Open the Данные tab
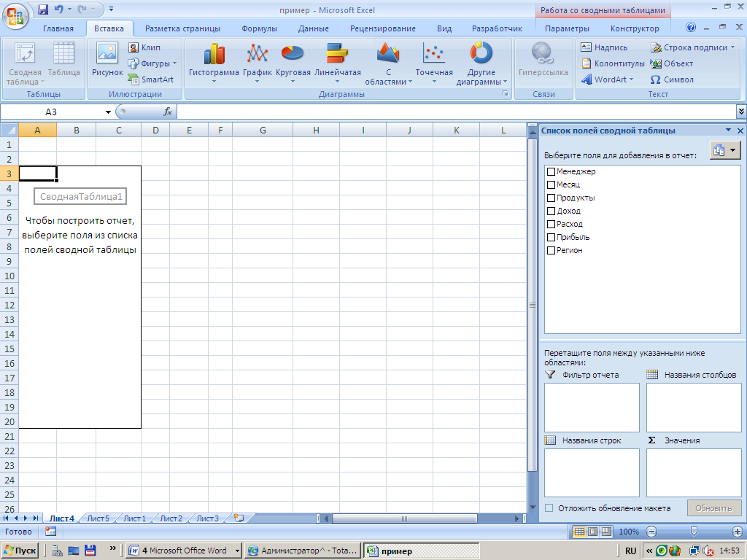The width and height of the screenshot is (747, 560). pos(313,28)
